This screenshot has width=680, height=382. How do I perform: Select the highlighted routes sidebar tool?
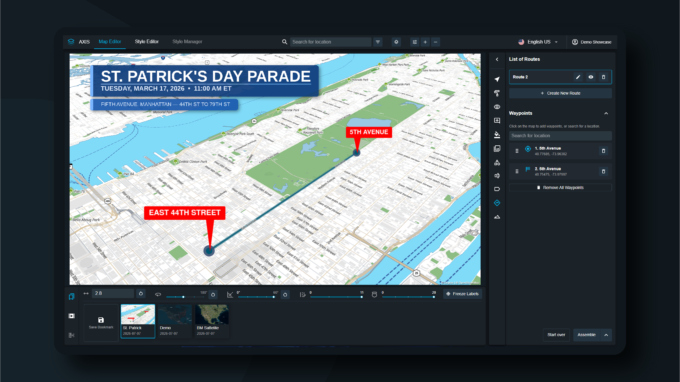pyautogui.click(x=497, y=203)
